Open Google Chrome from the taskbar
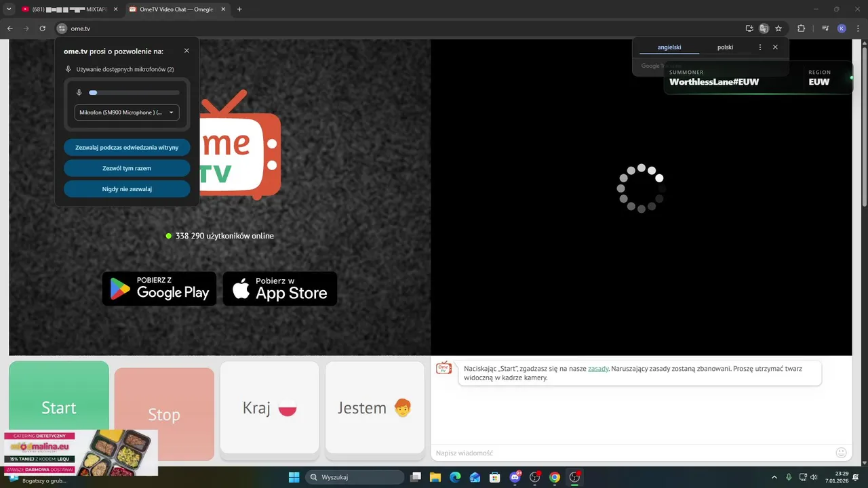The image size is (868, 488). click(555, 477)
